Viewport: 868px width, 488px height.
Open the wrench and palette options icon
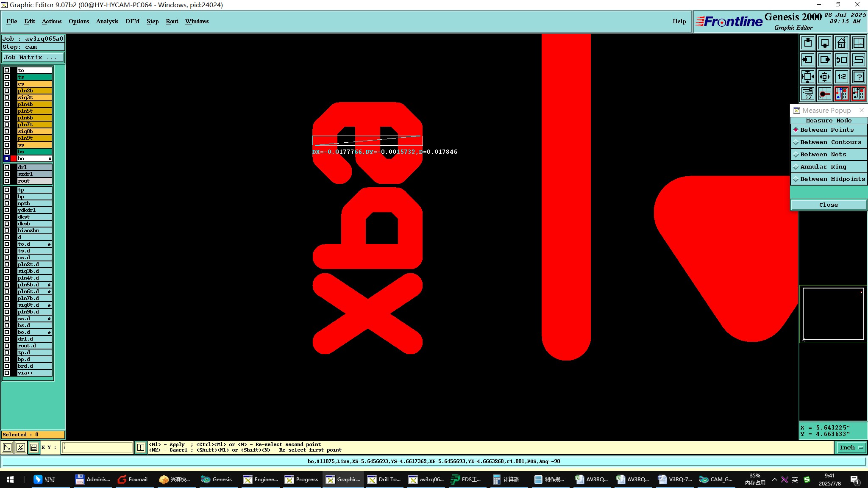pyautogui.click(x=807, y=94)
